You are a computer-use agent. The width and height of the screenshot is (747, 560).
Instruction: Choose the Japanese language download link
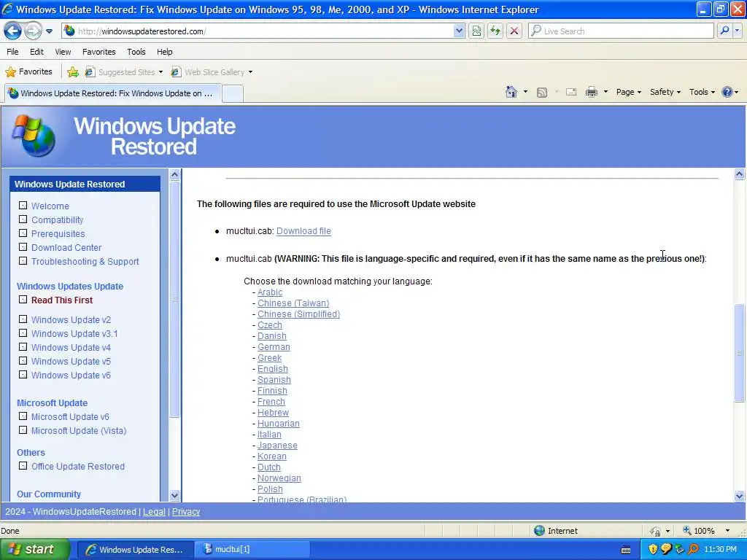point(277,446)
